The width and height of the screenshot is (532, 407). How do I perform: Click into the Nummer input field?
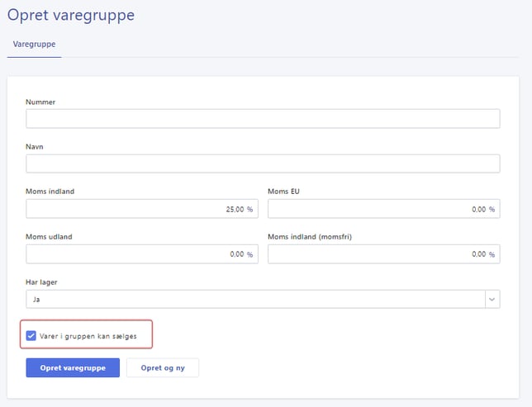(263, 119)
